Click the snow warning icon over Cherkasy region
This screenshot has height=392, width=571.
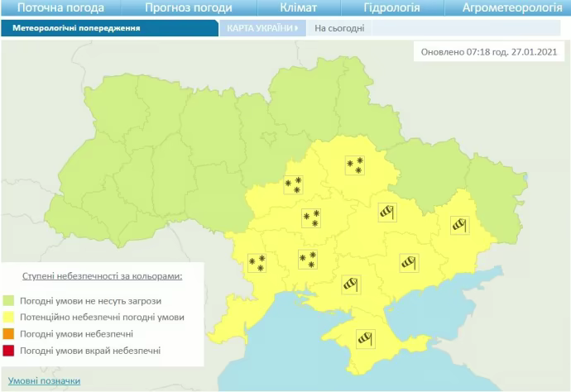(293, 184)
